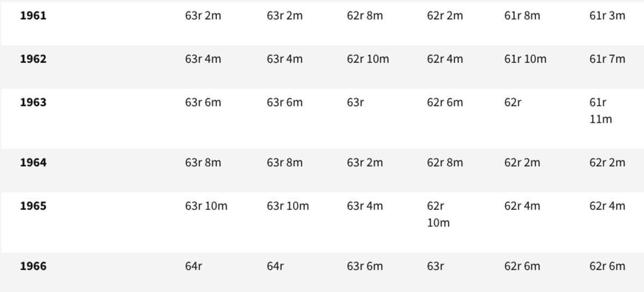Click the 62r 10m cell in 1962 row

(x=368, y=59)
